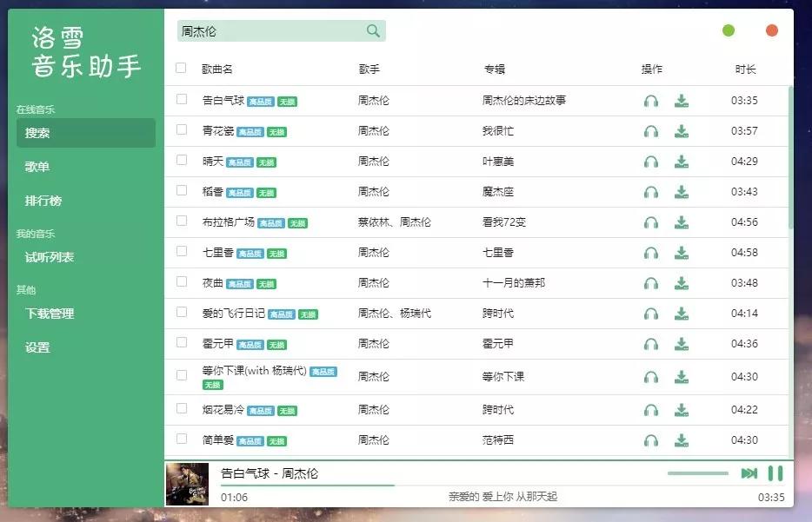The image size is (812, 522).
Task: Pause the currently playing song
Action: pyautogui.click(x=773, y=473)
